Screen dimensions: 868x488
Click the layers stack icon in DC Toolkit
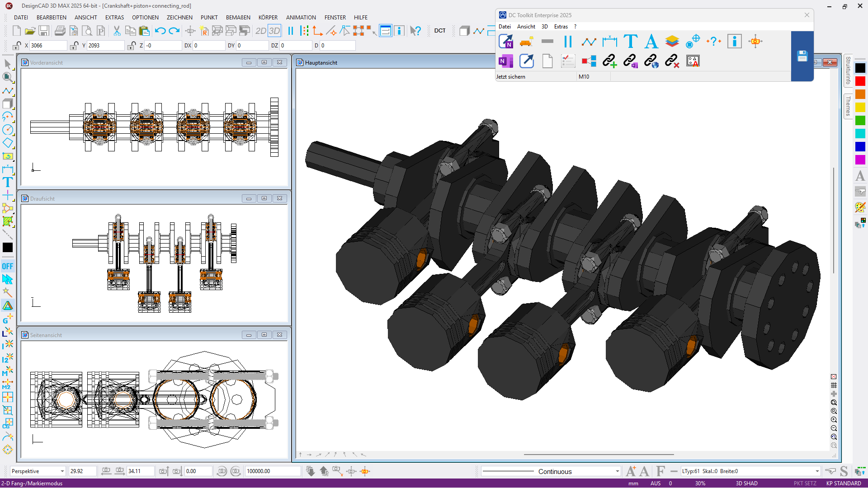(x=672, y=42)
